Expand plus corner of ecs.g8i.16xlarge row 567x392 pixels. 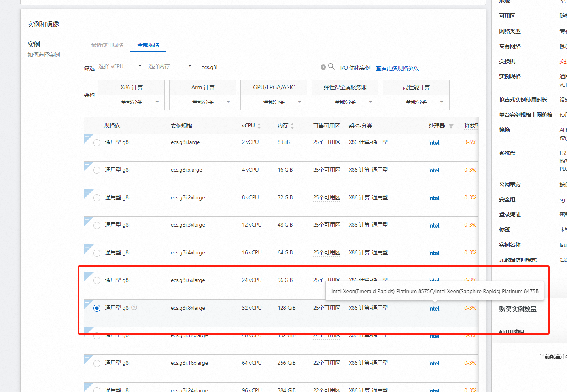[x=87, y=358]
